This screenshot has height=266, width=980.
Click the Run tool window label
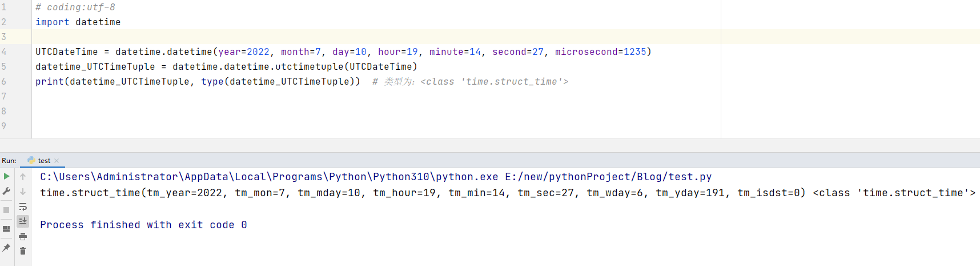click(9, 161)
